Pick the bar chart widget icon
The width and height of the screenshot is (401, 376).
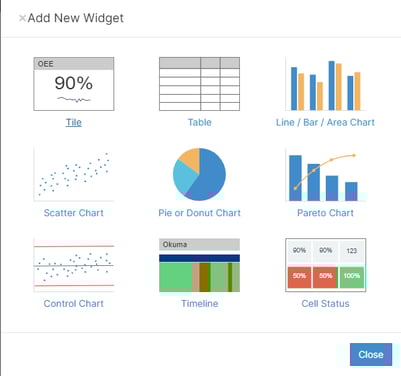point(325,84)
